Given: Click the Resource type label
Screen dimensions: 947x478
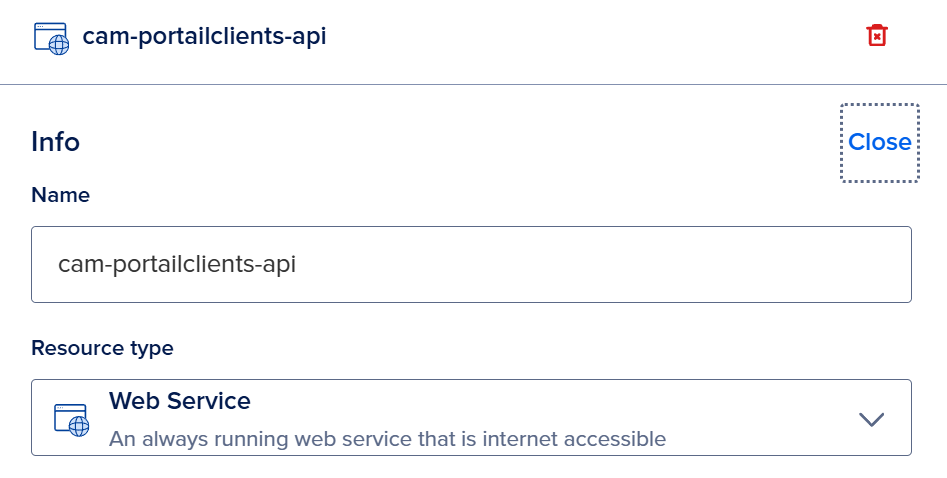Looking at the screenshot, I should point(102,348).
